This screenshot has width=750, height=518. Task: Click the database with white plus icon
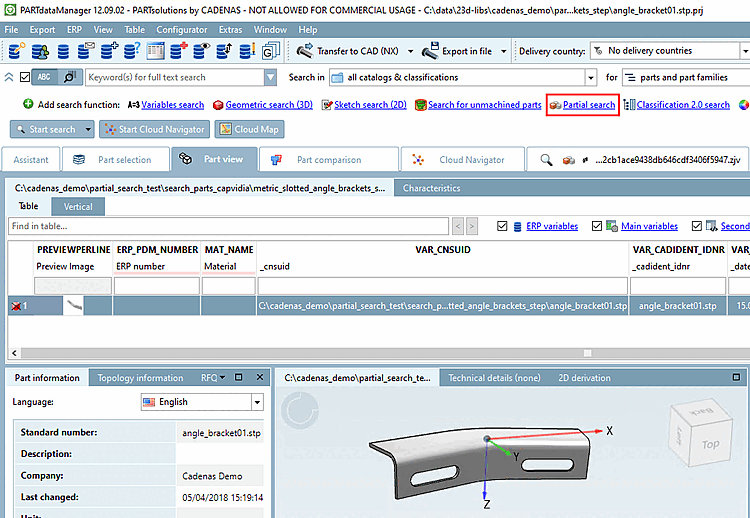(109, 51)
